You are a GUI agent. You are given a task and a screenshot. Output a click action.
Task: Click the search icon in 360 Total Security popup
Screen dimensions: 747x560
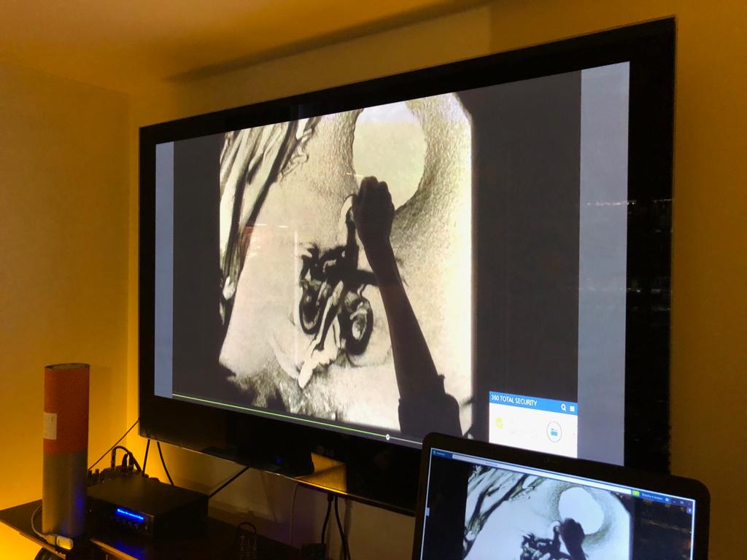pyautogui.click(x=564, y=407)
